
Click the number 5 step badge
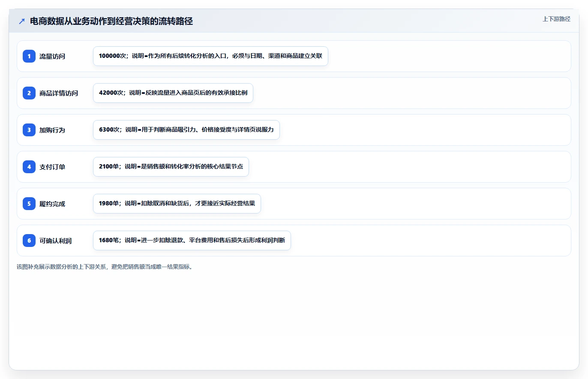(x=29, y=204)
